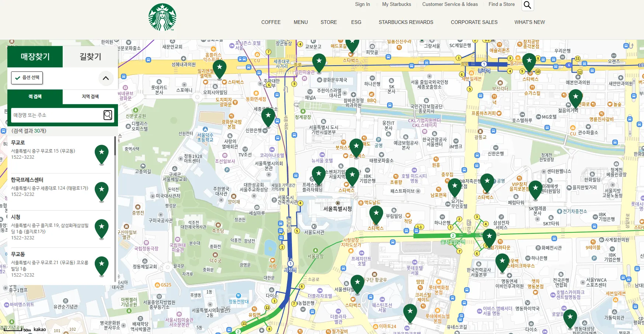Screen dimensions: 644x334
Task: Select map store pin near 미래에셋 센터원빌딩
Action: click(536, 190)
